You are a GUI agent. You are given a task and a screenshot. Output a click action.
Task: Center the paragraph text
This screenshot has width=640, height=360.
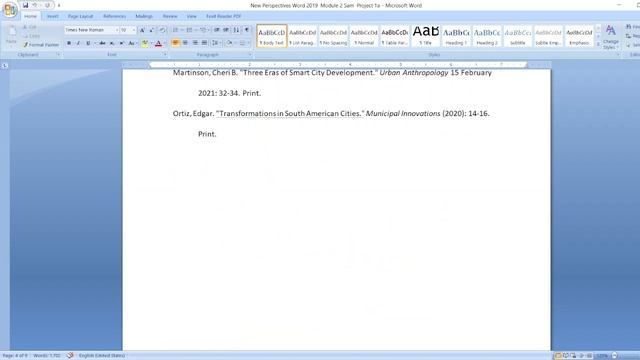point(185,43)
